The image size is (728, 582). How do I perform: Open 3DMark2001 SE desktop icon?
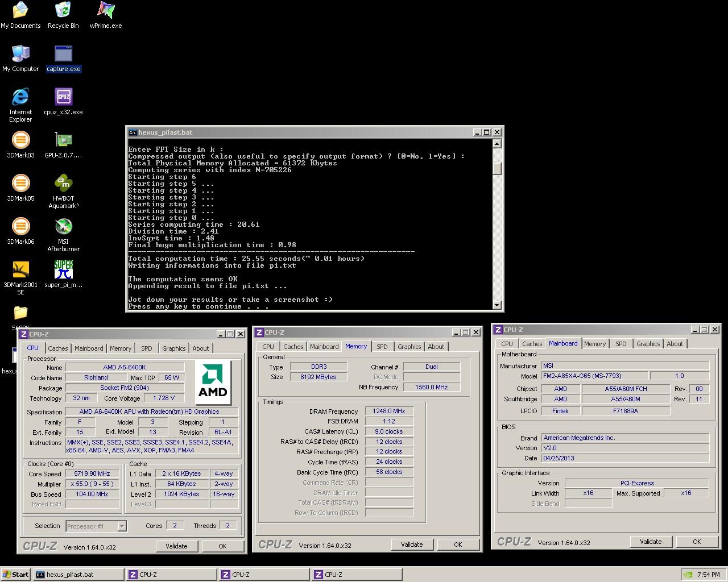20,278
